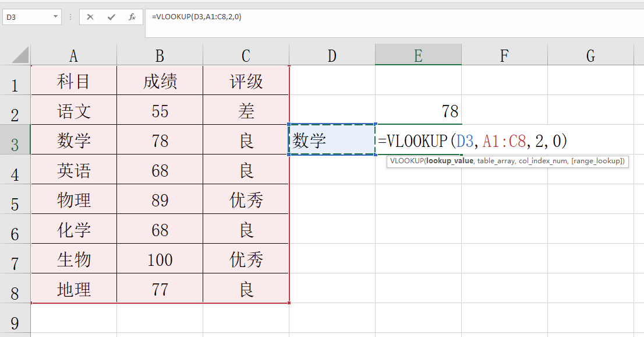Open the Insert Function fx dialog
The height and width of the screenshot is (337, 644).
[x=132, y=17]
